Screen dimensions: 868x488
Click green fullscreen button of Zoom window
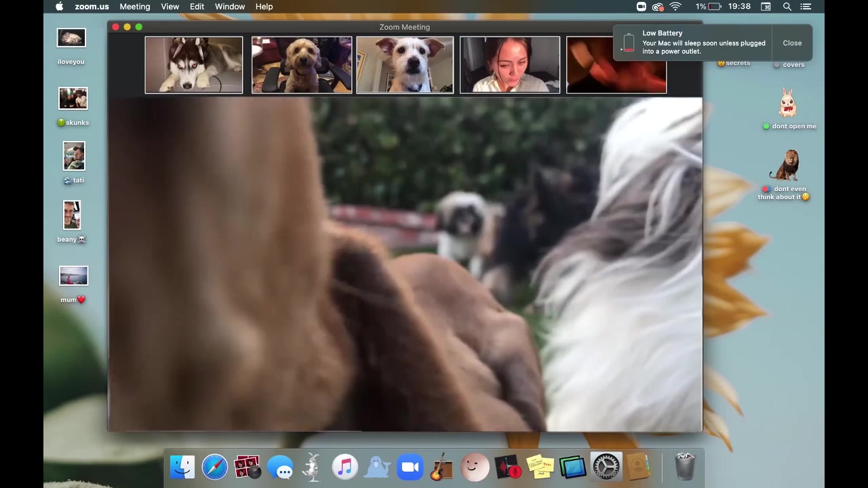coord(138,27)
